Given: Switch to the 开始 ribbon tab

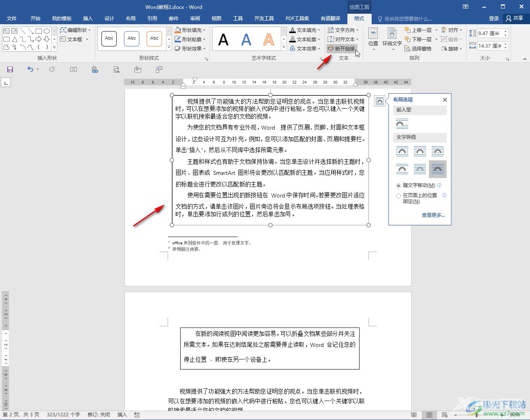Looking at the screenshot, I should 35,18.
